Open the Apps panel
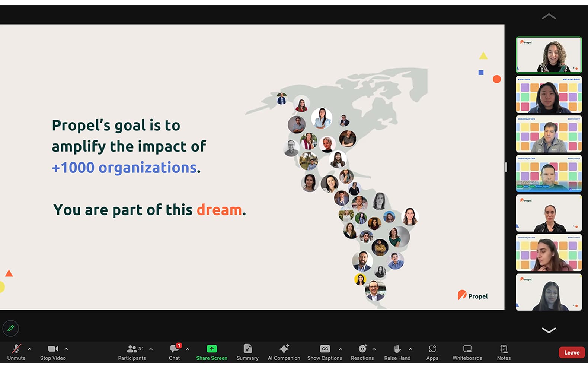This screenshot has height=368, width=588. point(432,352)
